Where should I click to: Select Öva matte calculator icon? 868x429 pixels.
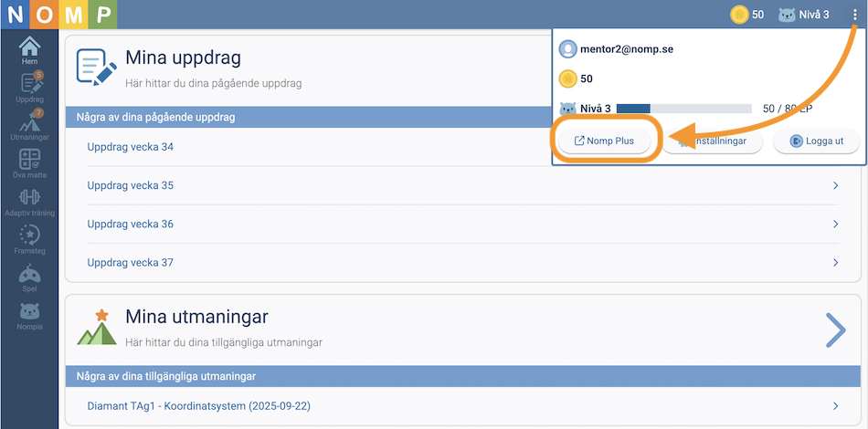29,163
